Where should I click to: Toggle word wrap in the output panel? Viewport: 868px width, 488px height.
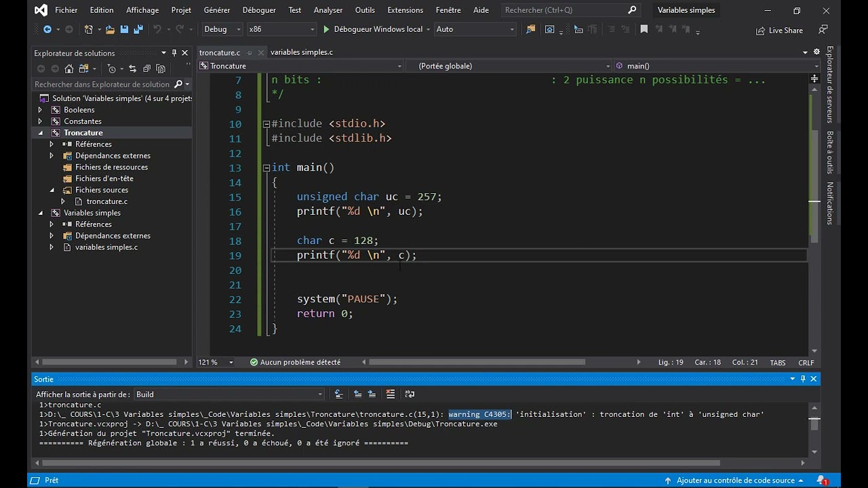point(410,394)
